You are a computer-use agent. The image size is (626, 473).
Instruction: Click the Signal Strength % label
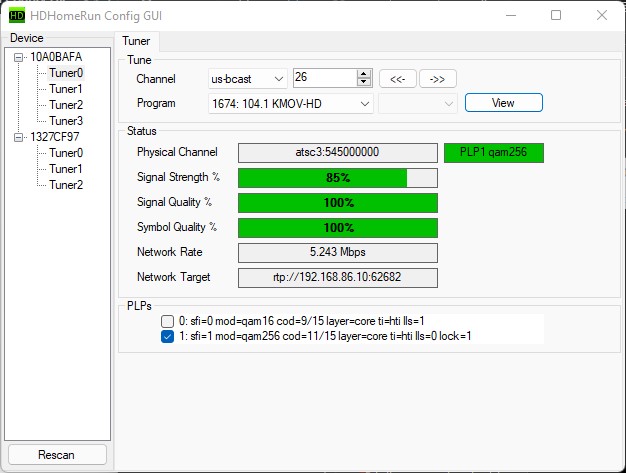(x=178, y=177)
